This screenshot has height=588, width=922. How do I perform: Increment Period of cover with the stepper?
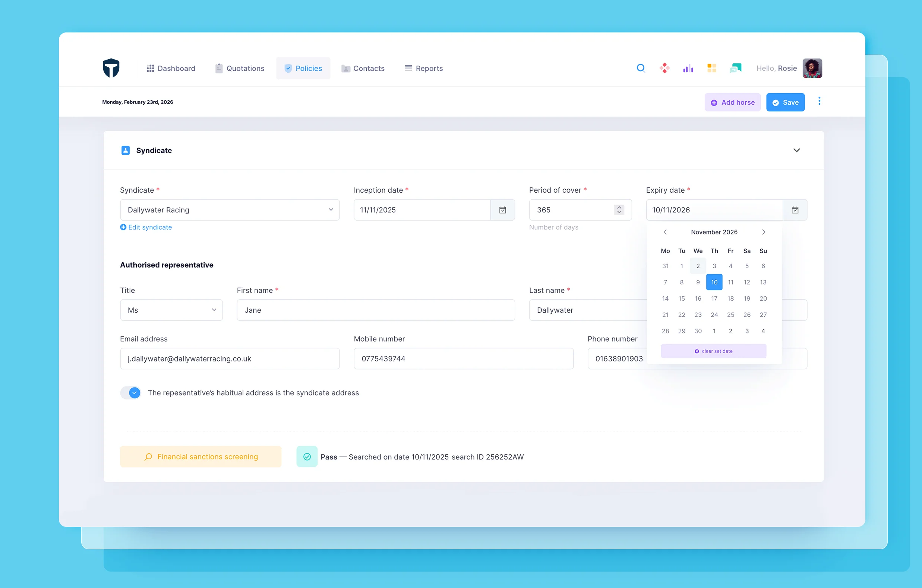pyautogui.click(x=619, y=208)
